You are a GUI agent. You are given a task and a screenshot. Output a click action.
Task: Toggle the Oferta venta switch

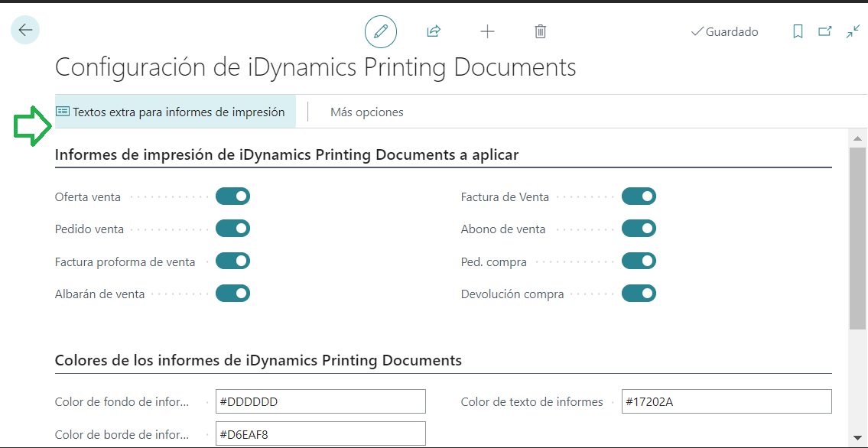(x=233, y=196)
